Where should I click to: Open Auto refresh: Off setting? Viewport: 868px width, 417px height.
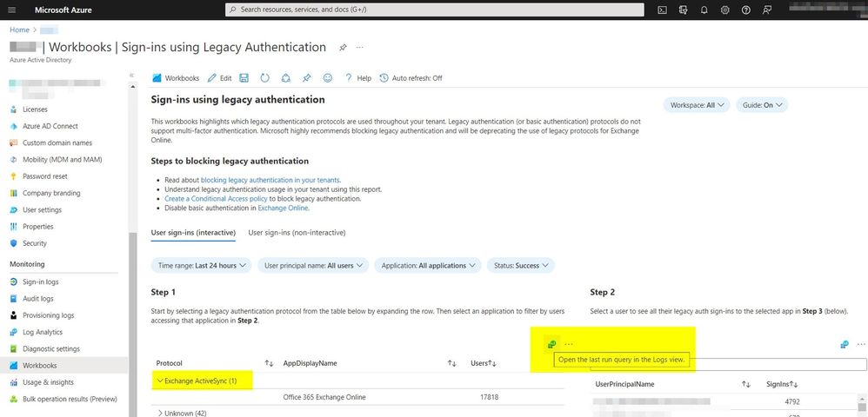click(411, 78)
